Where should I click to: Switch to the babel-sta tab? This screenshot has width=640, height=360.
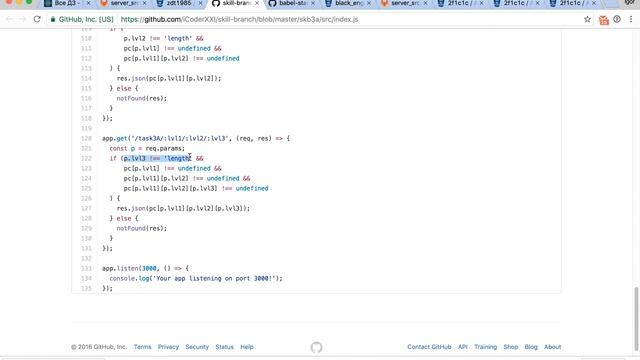coord(291,3)
